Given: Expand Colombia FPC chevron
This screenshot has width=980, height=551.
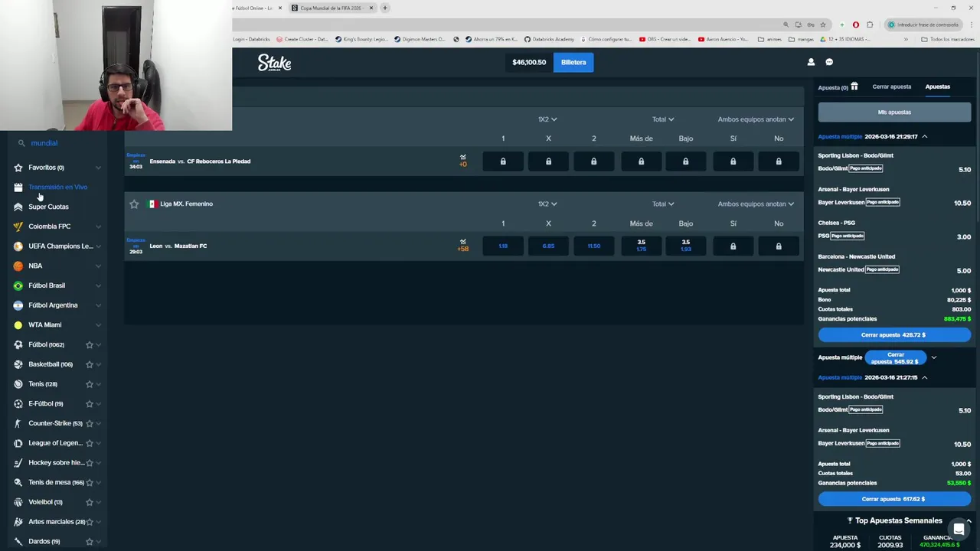Looking at the screenshot, I should [x=99, y=227].
